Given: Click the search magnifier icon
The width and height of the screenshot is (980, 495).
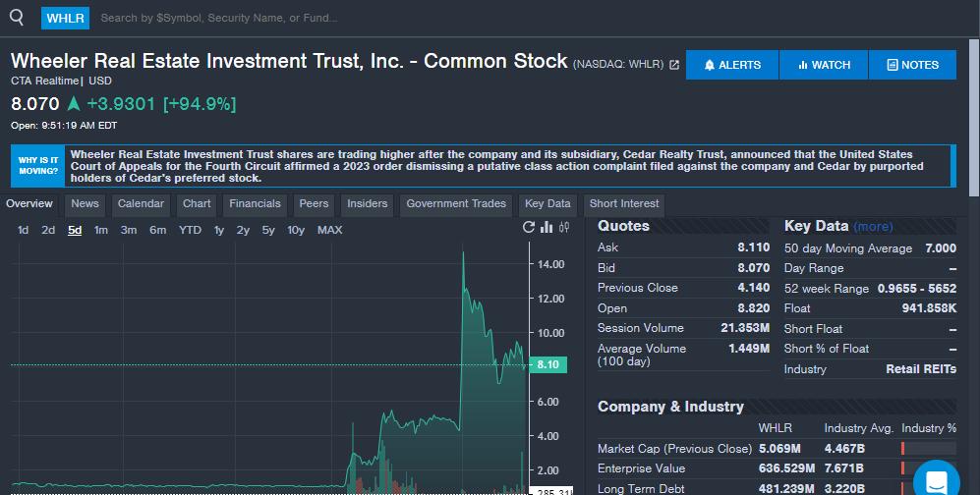Looking at the screenshot, I should click(x=17, y=18).
